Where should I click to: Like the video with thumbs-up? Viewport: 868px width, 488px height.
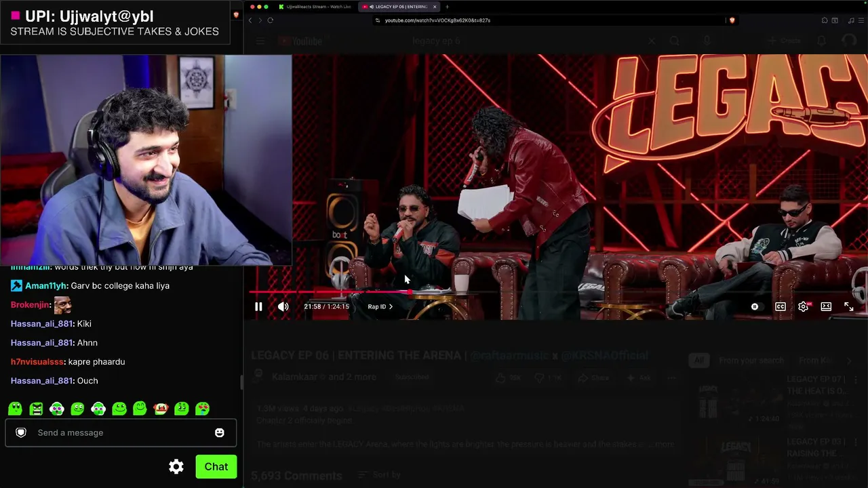click(509, 378)
